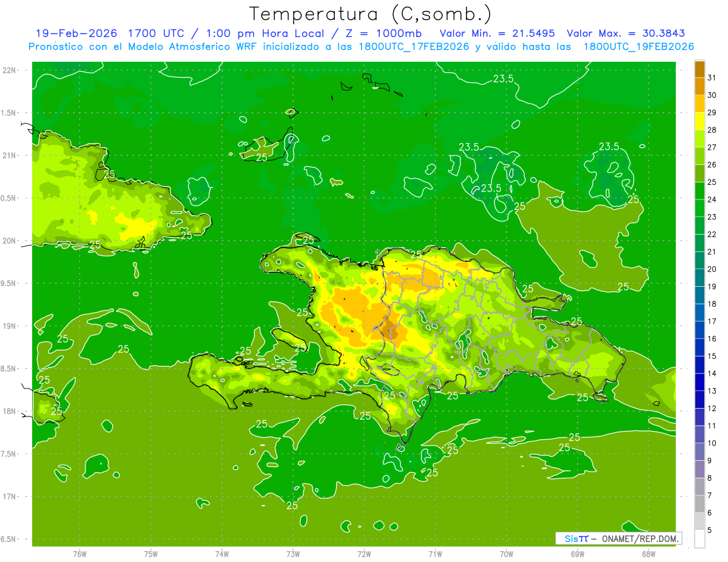Screen dimensions: 728x562
Task: Click legend green band between 24 and 25
Action: [699, 190]
